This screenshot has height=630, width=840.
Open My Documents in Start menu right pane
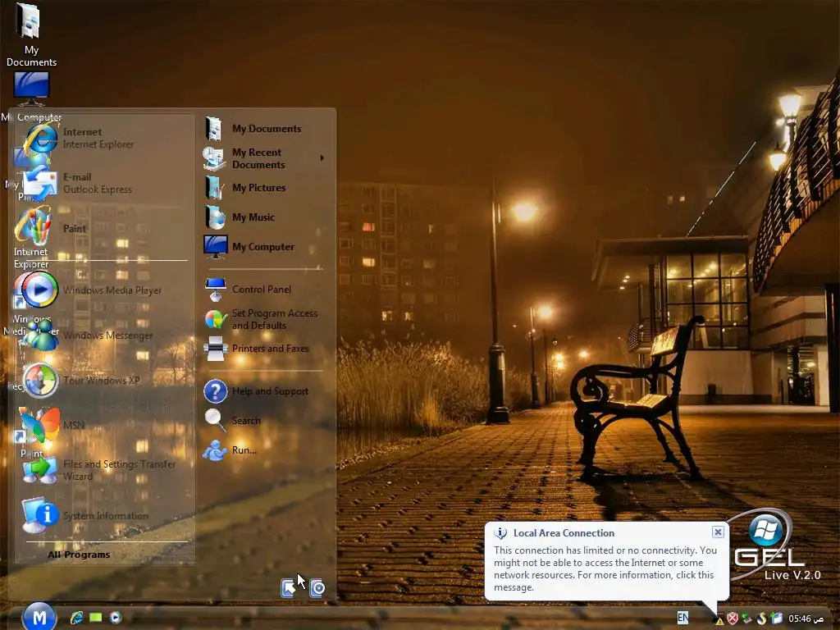tap(263, 129)
